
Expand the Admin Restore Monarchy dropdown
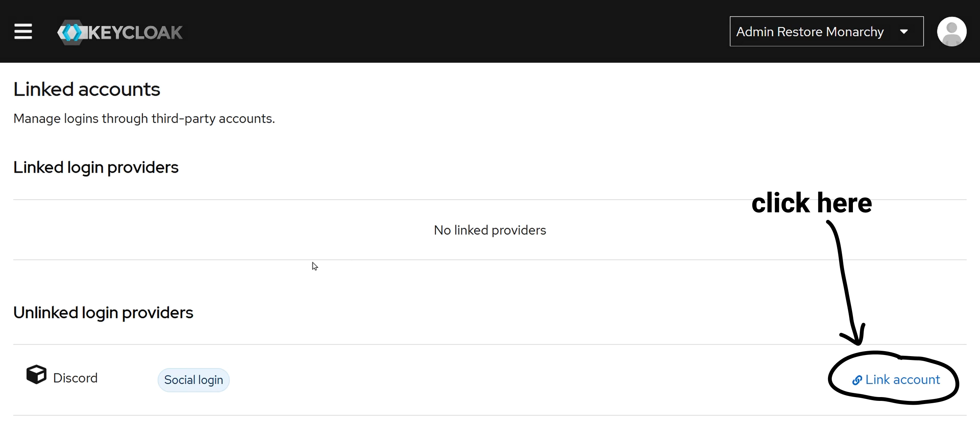point(826,31)
